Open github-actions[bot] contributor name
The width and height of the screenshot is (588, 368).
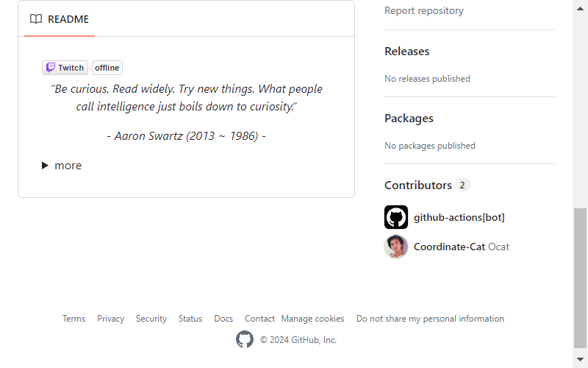coord(459,217)
